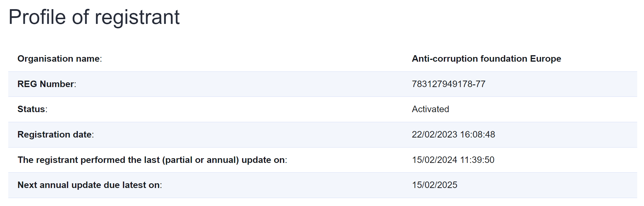The width and height of the screenshot is (644, 206).
Task: Click the next annual update date 15/02/2025
Action: [x=434, y=185]
